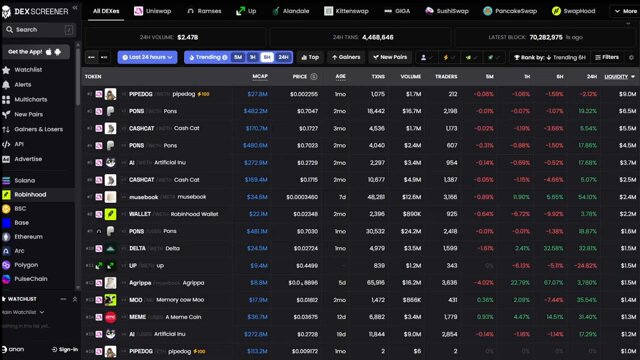Click the Trending button
640x360 pixels.
(207, 58)
